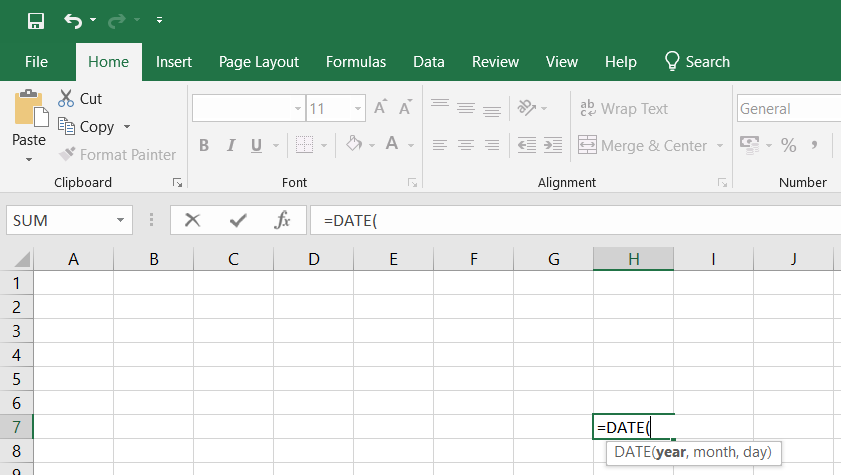
Task: Switch to the Formulas tab
Action: [x=356, y=62]
